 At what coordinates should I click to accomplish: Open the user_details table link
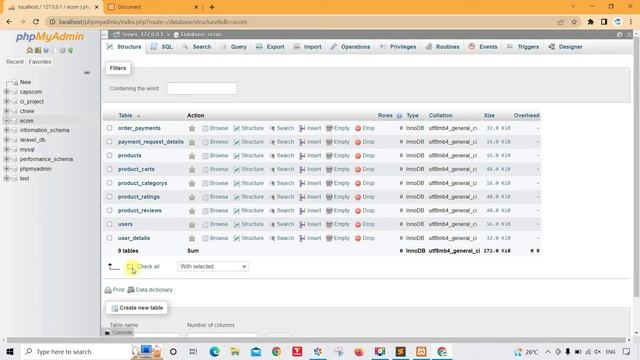click(133, 238)
